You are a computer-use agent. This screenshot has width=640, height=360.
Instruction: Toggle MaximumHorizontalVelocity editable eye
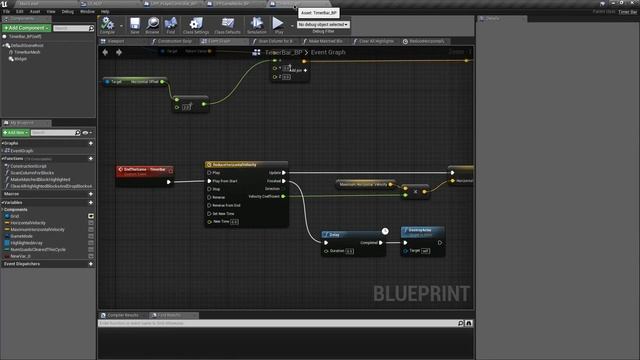[x=91, y=229]
